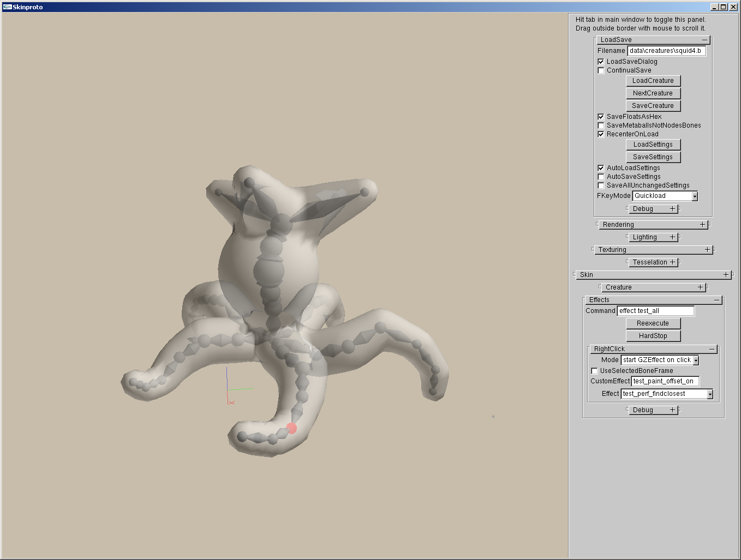Collapse the LoadSave panel minus icon
The width and height of the screenshot is (741, 560).
coord(704,40)
